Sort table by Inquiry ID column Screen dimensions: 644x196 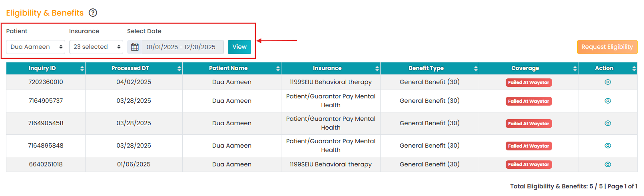pyautogui.click(x=46, y=68)
